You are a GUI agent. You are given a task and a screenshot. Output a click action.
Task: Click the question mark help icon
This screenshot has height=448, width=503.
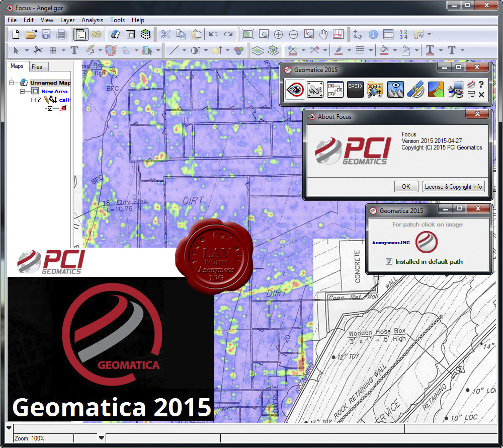(481, 85)
